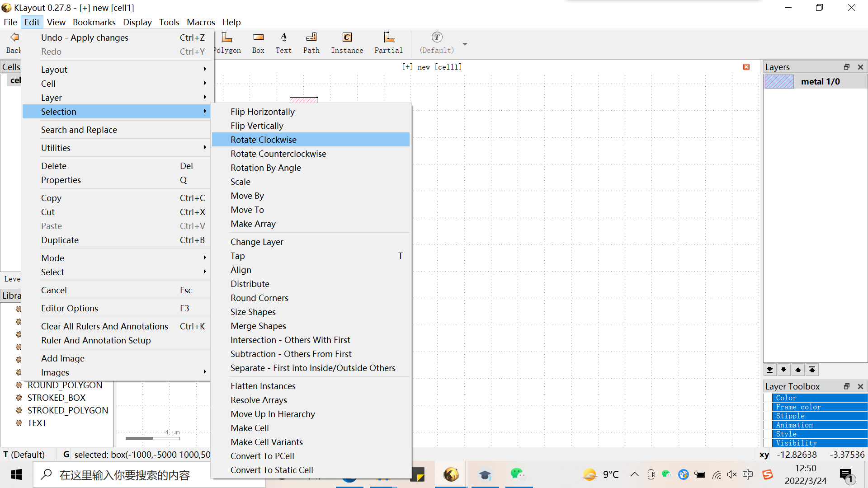Move layer to top arrow button

point(812,370)
